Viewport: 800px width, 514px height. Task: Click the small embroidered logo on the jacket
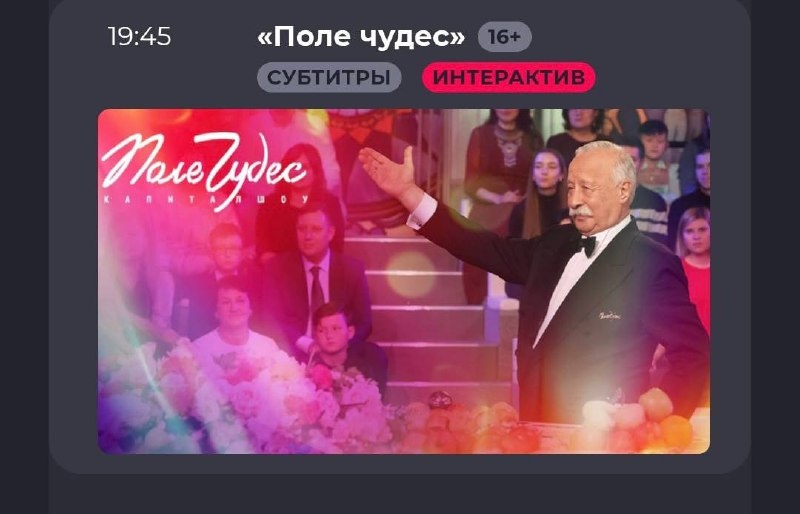(609, 316)
